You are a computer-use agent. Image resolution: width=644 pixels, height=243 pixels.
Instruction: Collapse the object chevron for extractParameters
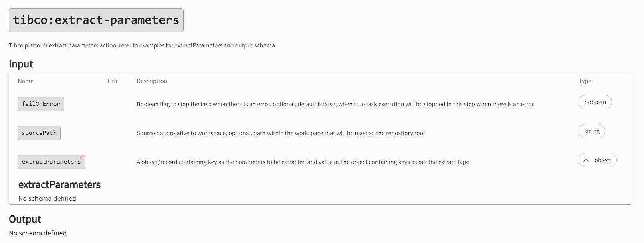point(586,160)
